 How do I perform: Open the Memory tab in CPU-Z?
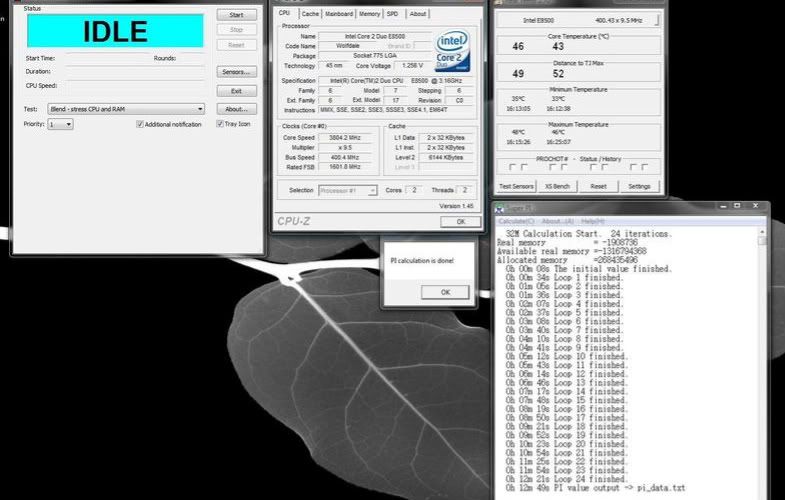369,14
